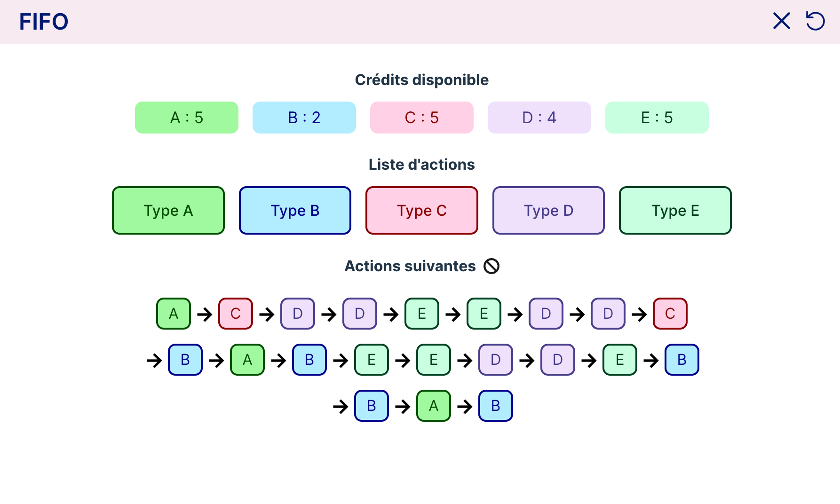840x504 pixels.
Task: Click the FIFO title heading
Action: (x=44, y=22)
